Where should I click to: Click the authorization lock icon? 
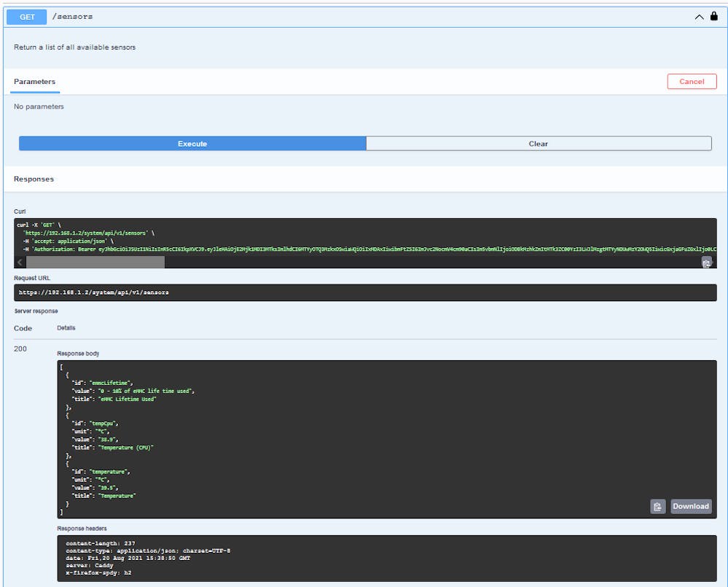(x=713, y=16)
